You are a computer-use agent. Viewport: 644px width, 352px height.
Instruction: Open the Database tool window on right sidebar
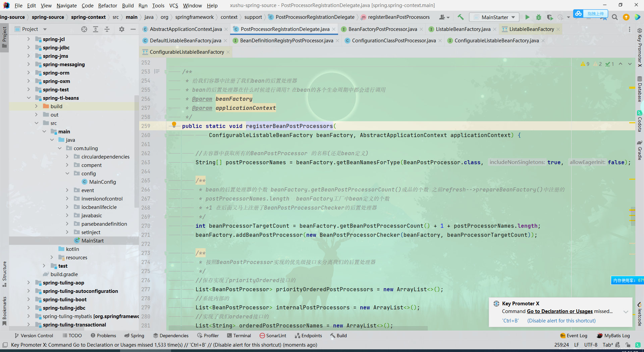[x=640, y=89]
